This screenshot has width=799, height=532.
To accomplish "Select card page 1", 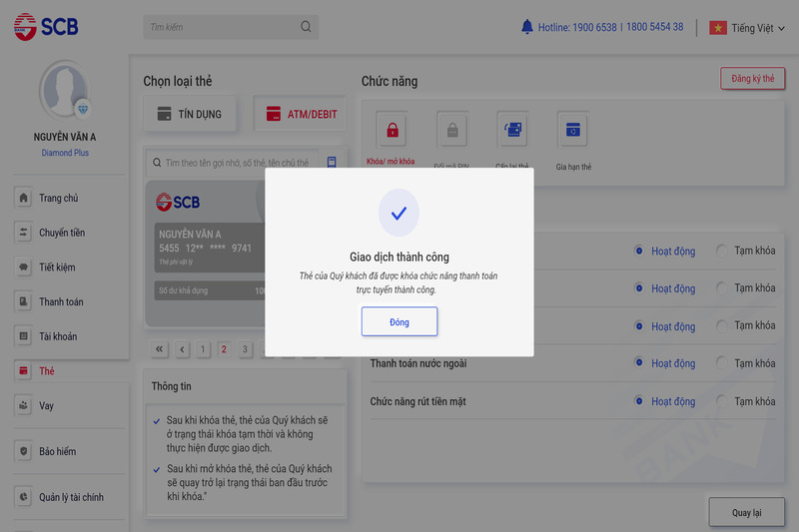I will tap(203, 349).
